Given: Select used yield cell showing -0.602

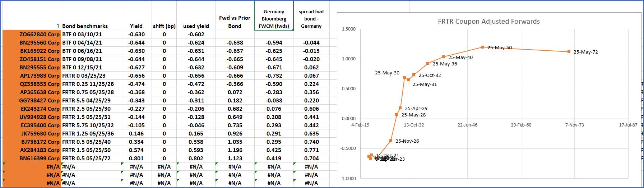Looking at the screenshot, I should (196, 35).
